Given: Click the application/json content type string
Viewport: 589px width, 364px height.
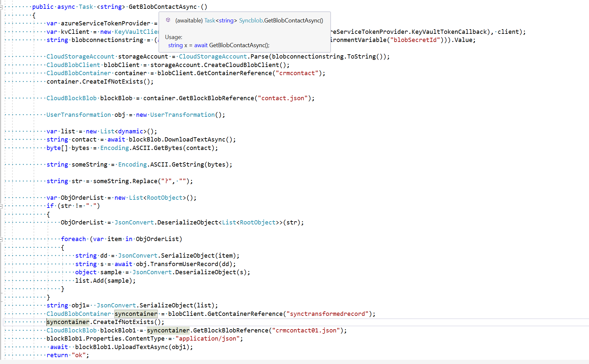Looking at the screenshot, I should 209,338.
